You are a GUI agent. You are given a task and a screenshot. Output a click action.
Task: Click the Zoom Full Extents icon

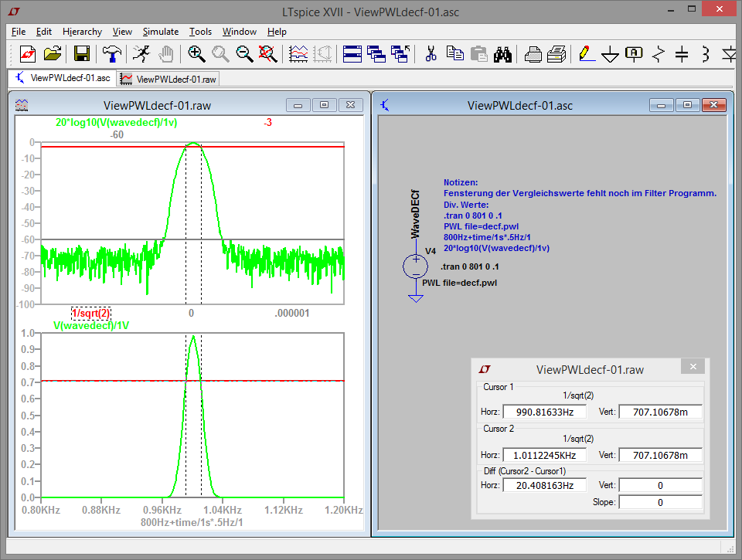click(x=268, y=54)
